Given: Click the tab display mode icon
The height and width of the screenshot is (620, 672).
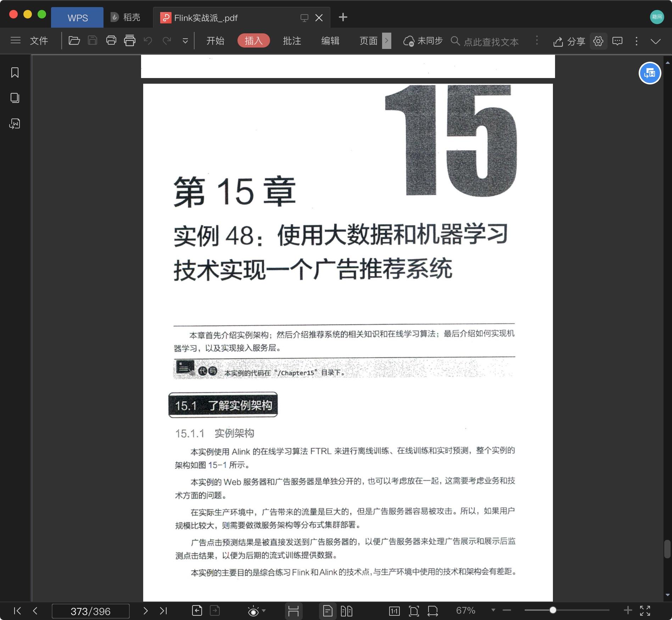Looking at the screenshot, I should coord(304,18).
